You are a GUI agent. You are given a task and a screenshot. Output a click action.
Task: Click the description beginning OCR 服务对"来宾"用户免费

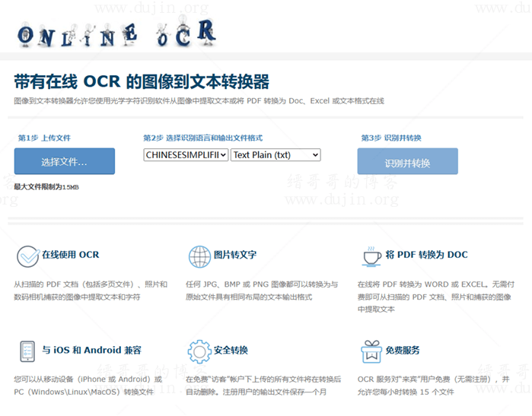click(434, 386)
